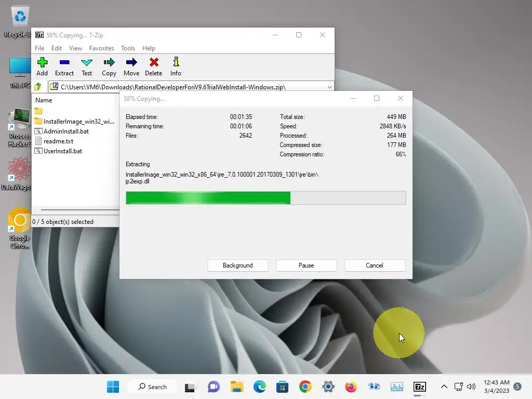Viewport: 532px width, 399px height.
Task: Show hidden system tray icons
Action: 444,387
